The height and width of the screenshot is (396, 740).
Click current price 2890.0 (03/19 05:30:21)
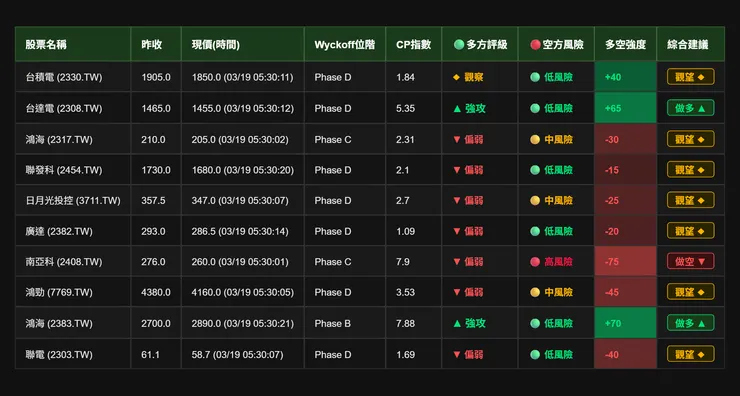(x=243, y=323)
